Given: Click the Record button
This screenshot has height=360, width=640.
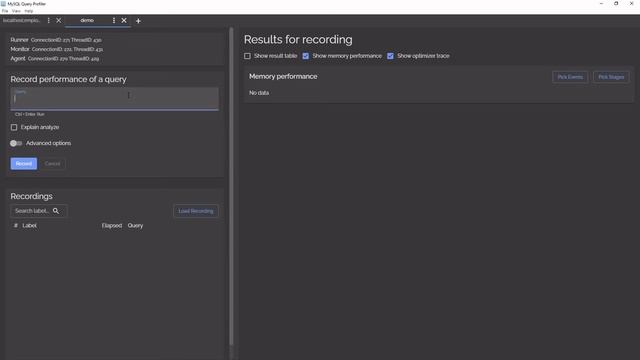Looking at the screenshot, I should 24,164.
